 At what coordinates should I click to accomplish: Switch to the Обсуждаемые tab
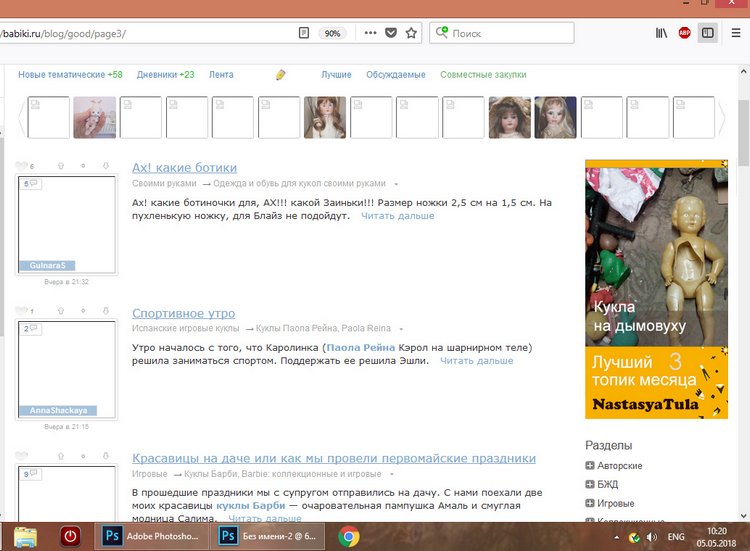pyautogui.click(x=395, y=75)
